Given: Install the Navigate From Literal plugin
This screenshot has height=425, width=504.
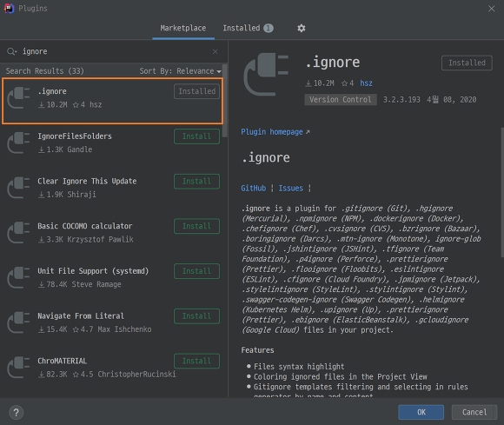Looking at the screenshot, I should coord(196,316).
